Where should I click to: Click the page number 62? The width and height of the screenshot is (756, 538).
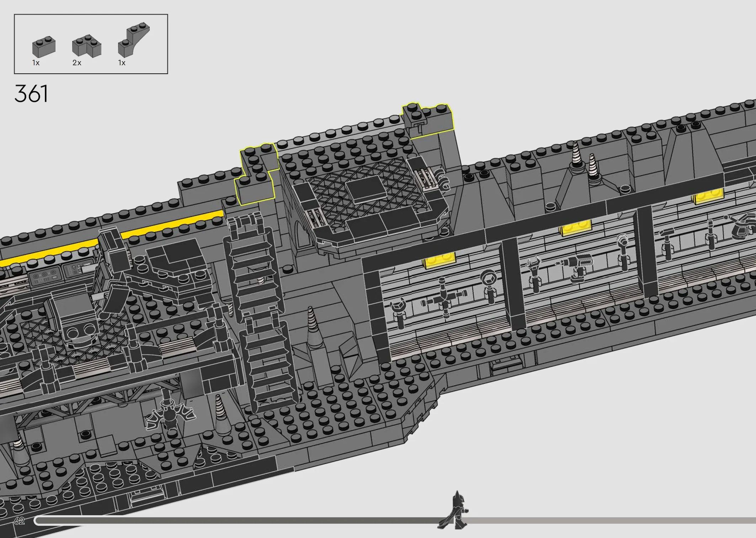click(19, 521)
